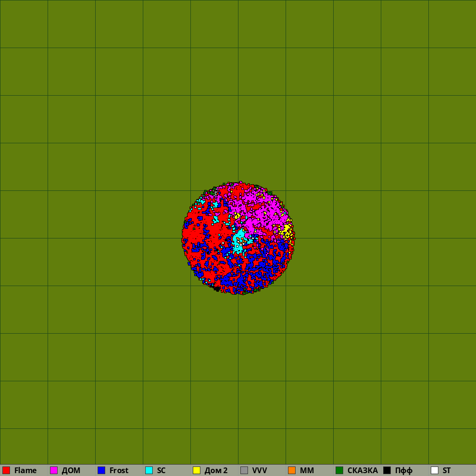Click the orange MM legend swatch
This screenshot has width=476, height=476.
pyautogui.click(x=292, y=470)
